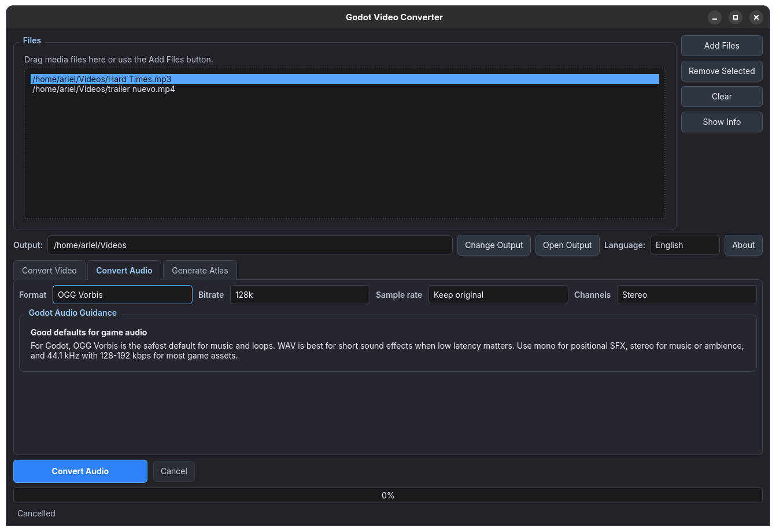Click the Cancel button
The width and height of the screenshot is (776, 532).
pyautogui.click(x=174, y=471)
